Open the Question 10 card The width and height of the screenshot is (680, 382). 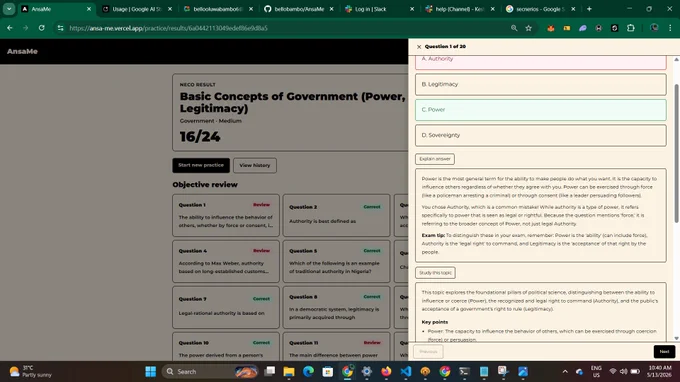click(x=226, y=346)
